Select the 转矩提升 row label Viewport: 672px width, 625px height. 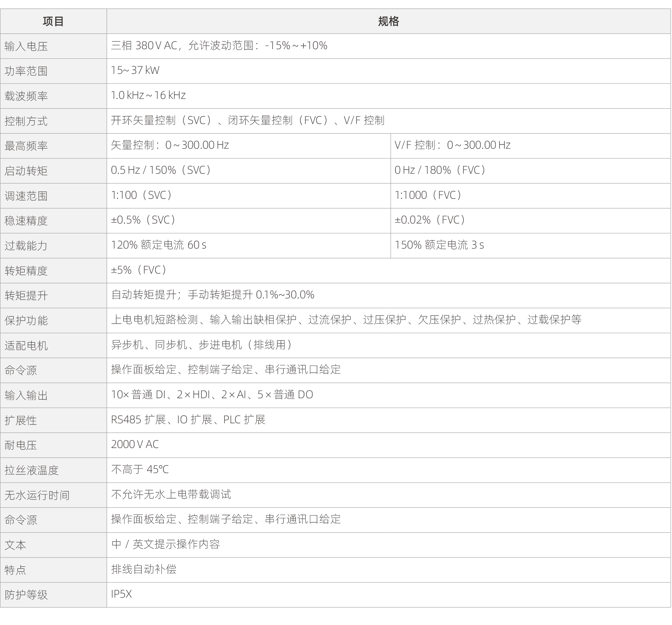click(x=26, y=296)
